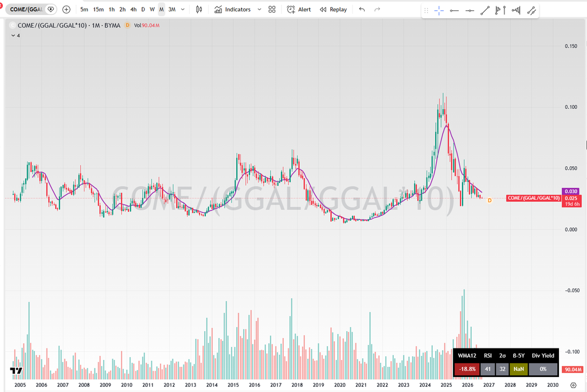Image resolution: width=587 pixels, height=392 pixels.
Task: Expand the dropdown arrow next to Indicators
Action: pos(259,9)
